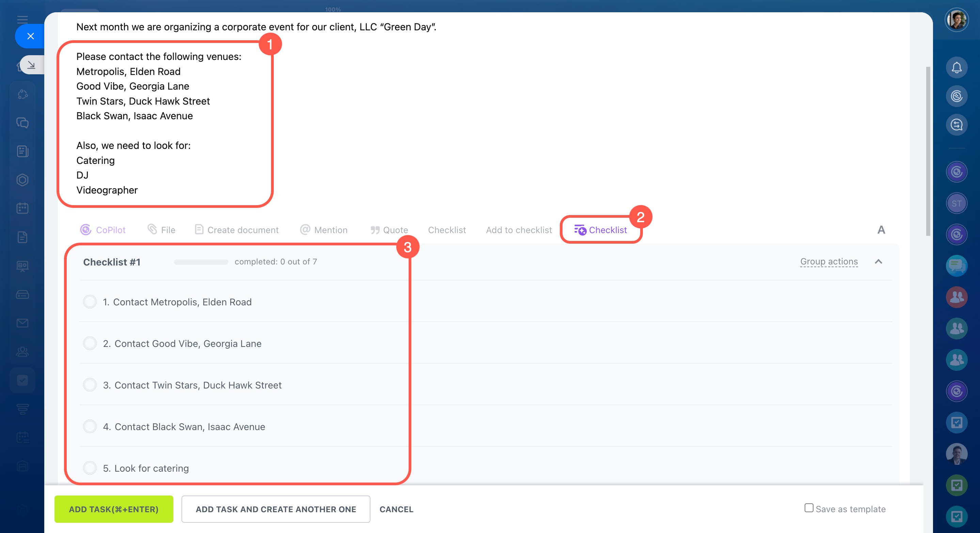The width and height of the screenshot is (980, 533).
Task: Click the File attachment paperclip icon
Action: click(x=152, y=229)
